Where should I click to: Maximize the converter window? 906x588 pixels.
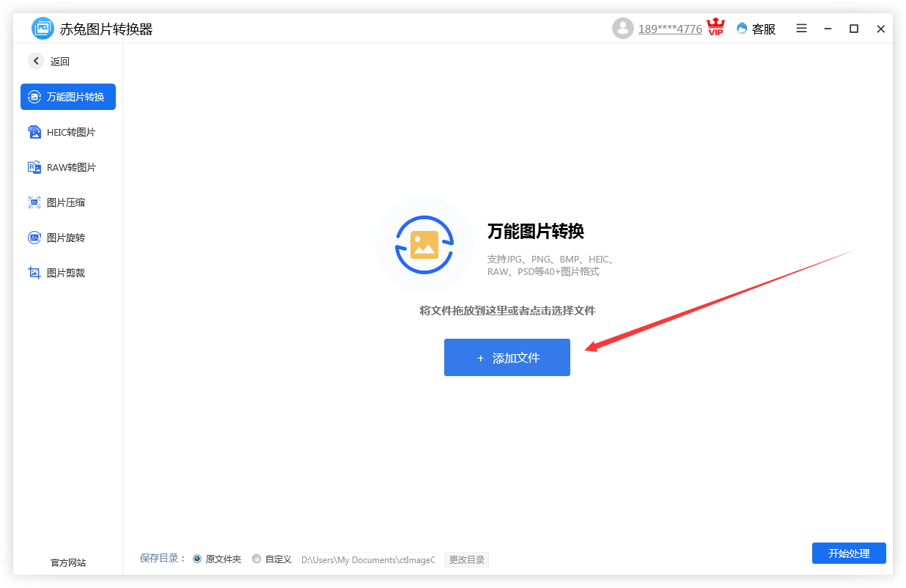tap(854, 29)
